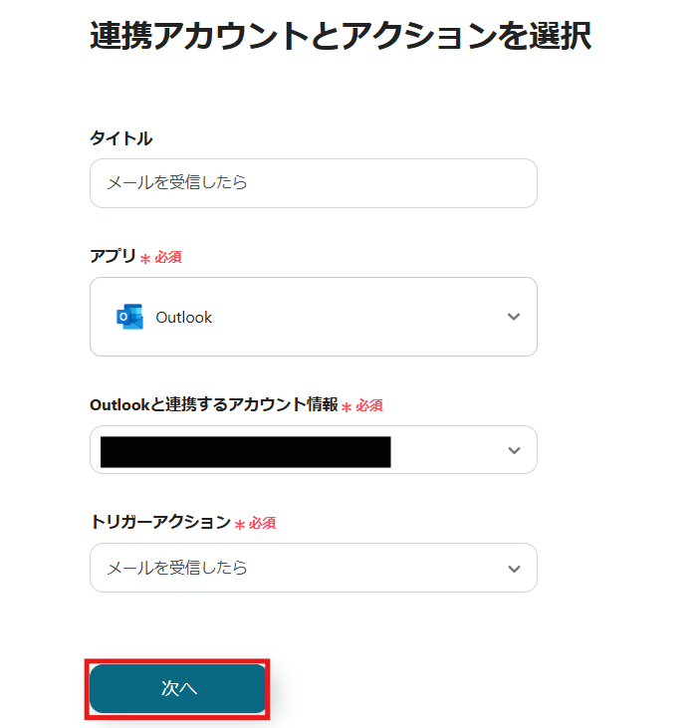This screenshot has width=700, height=728.
Task: Click the red asterisk beside アプリ
Action: (145, 259)
